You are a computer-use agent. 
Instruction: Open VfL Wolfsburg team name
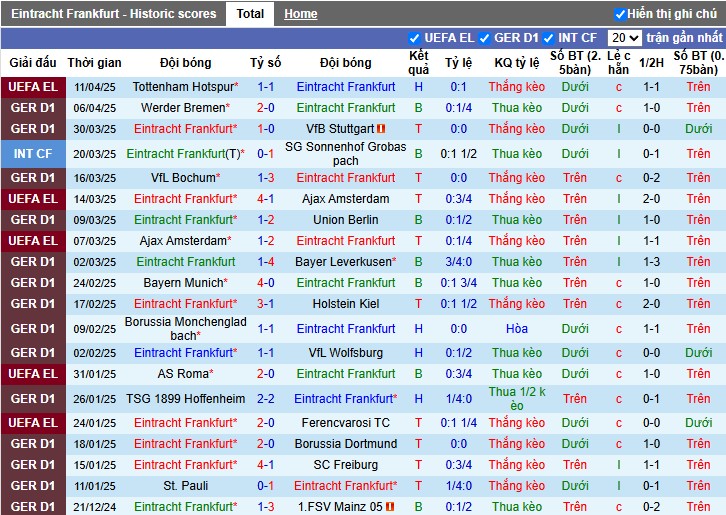click(345, 353)
